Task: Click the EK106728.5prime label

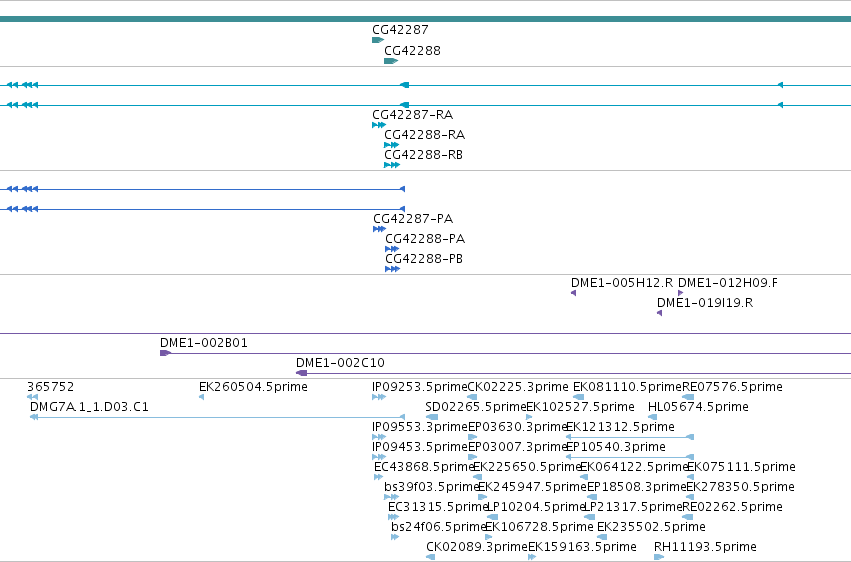Action: [539, 528]
